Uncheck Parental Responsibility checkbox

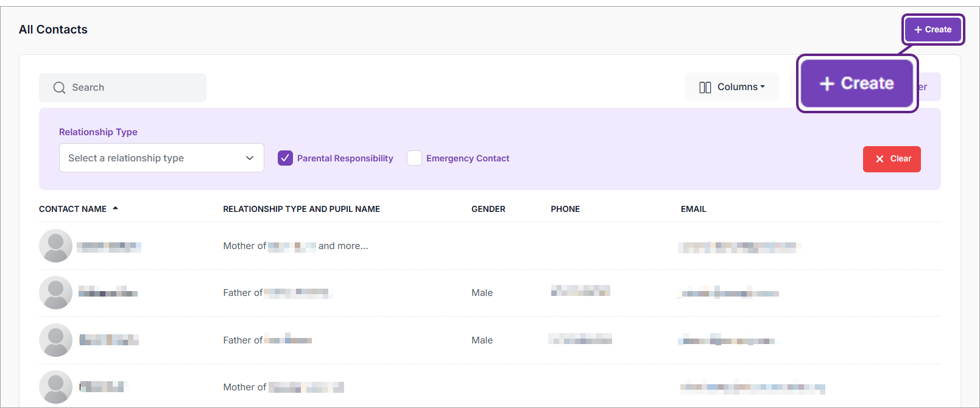pyautogui.click(x=285, y=158)
